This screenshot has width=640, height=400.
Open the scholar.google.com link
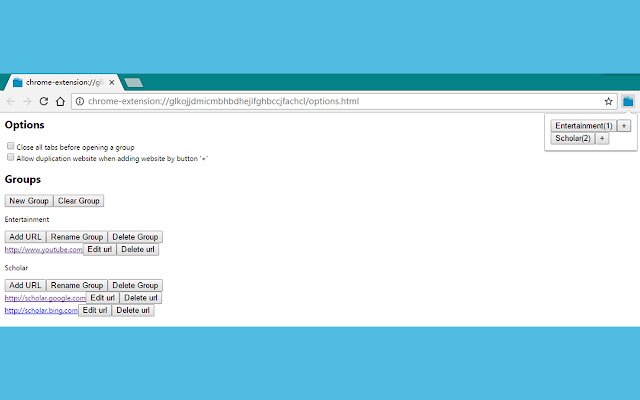(x=45, y=298)
